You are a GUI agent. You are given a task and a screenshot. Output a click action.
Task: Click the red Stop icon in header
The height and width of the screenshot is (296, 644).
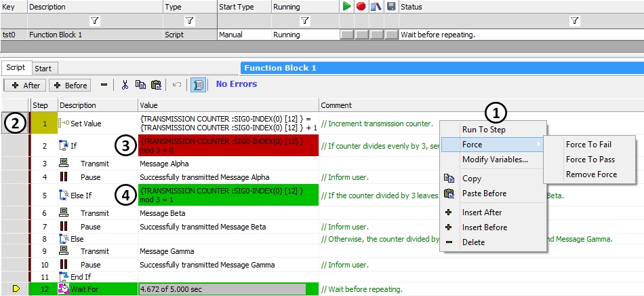click(x=361, y=7)
